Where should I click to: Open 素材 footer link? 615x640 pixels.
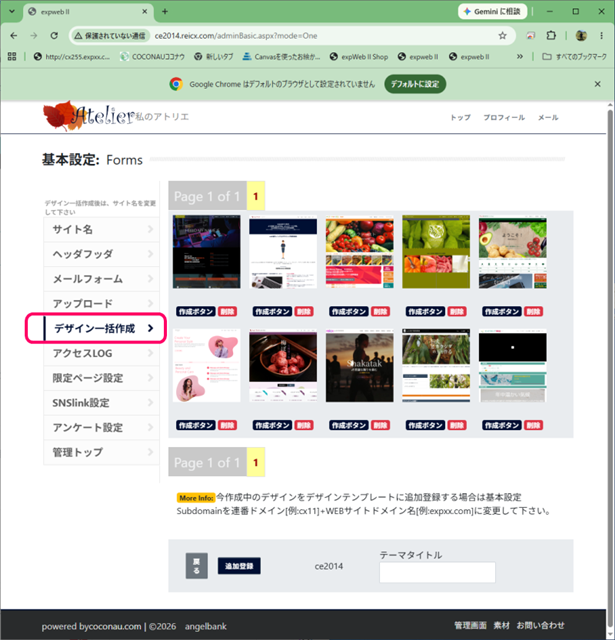[x=502, y=625]
